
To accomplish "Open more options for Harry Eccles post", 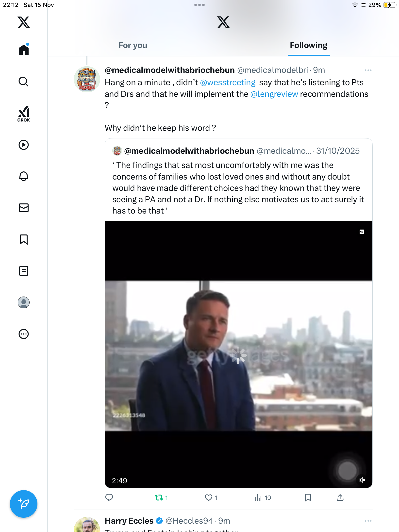I will click(x=368, y=521).
